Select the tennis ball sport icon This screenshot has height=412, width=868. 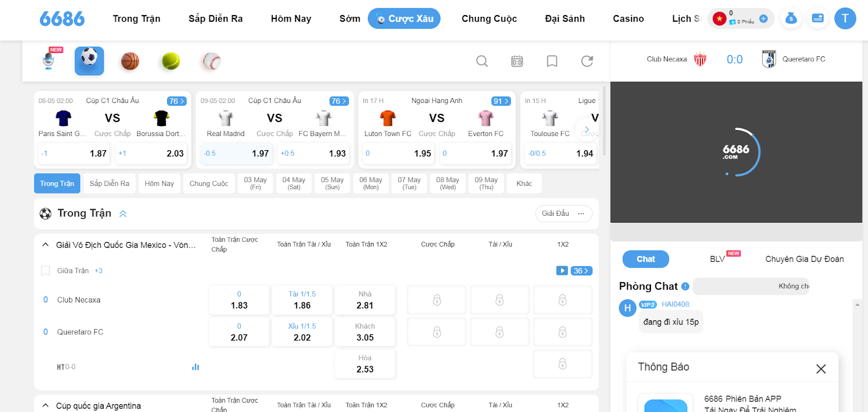[171, 61]
